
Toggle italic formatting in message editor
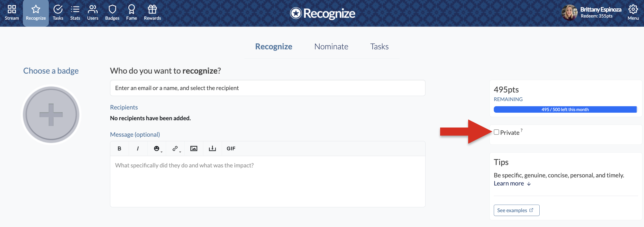tap(138, 149)
